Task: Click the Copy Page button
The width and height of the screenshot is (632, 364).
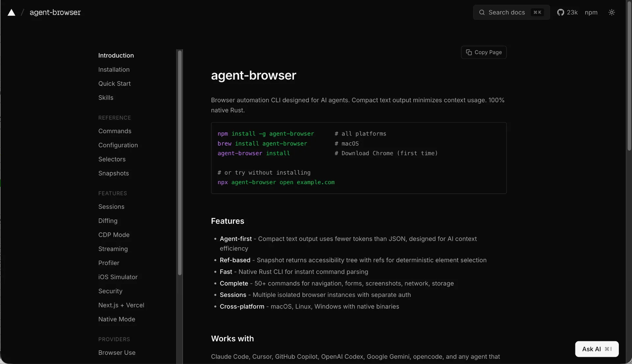Action: 484,52
